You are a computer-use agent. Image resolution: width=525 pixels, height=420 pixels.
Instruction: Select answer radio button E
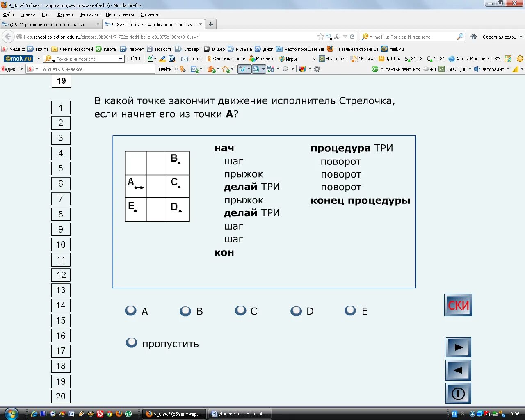click(350, 310)
